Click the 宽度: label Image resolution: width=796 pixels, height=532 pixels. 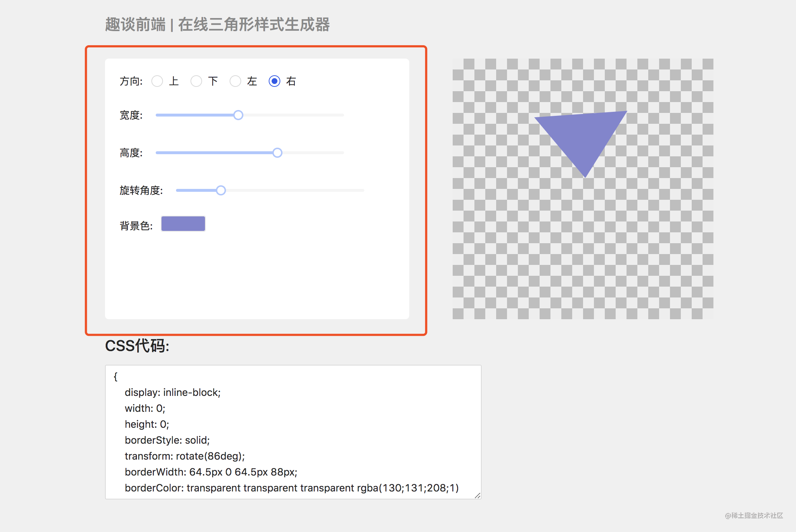(x=131, y=115)
